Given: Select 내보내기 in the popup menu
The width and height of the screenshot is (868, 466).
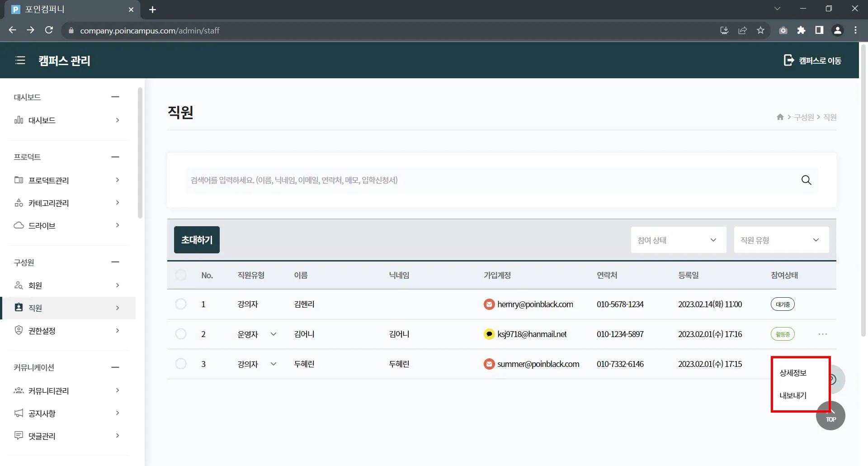Looking at the screenshot, I should [793, 395].
